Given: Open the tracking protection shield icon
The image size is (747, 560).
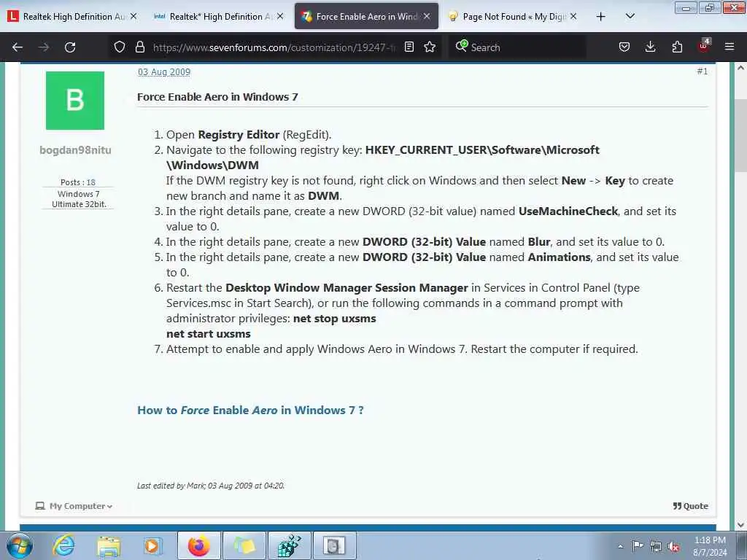Looking at the screenshot, I should pyautogui.click(x=120, y=47).
